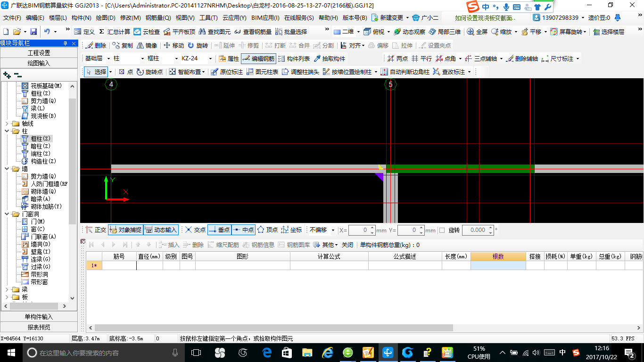Click the 绘图输入 panel button

pos(39,63)
